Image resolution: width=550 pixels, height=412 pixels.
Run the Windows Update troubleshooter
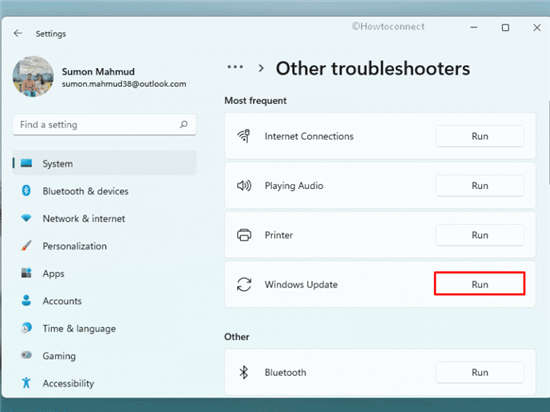click(x=480, y=284)
